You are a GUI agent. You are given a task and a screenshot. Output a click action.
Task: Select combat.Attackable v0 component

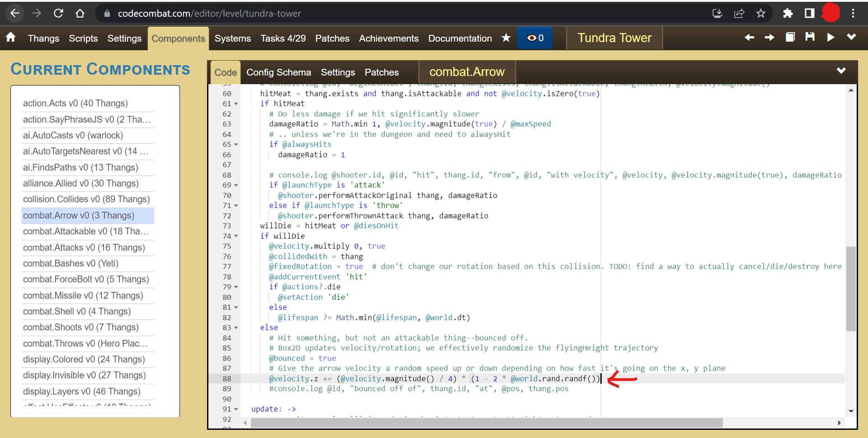tap(88, 232)
